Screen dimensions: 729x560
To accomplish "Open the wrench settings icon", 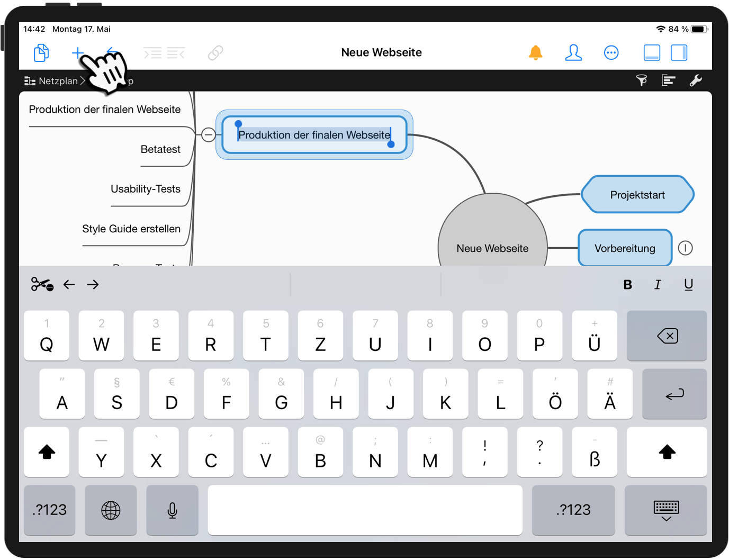I will [x=696, y=80].
